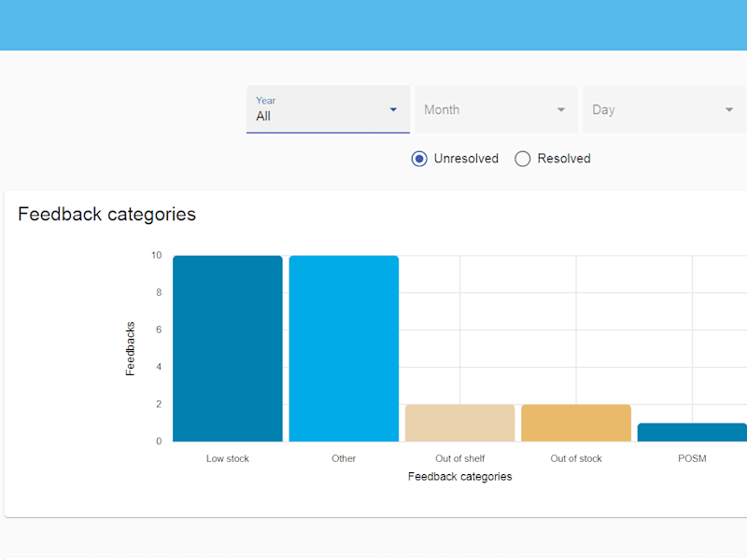Click the light blue Other bar

(344, 348)
